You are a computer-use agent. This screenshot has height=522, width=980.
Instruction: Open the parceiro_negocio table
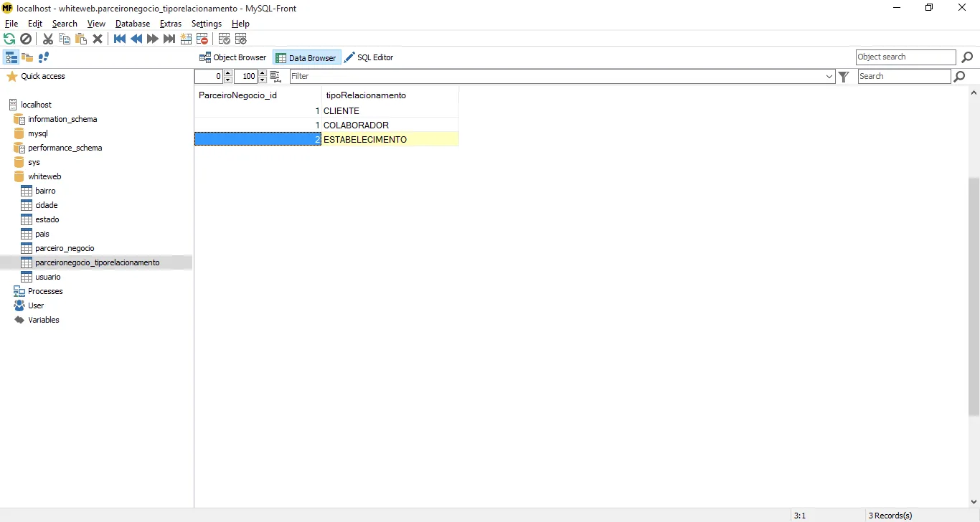pos(65,248)
